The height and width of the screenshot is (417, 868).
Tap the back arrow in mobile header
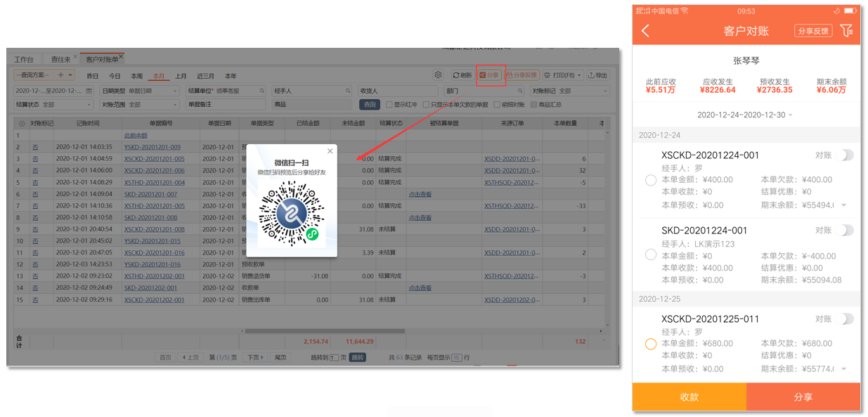tap(646, 31)
